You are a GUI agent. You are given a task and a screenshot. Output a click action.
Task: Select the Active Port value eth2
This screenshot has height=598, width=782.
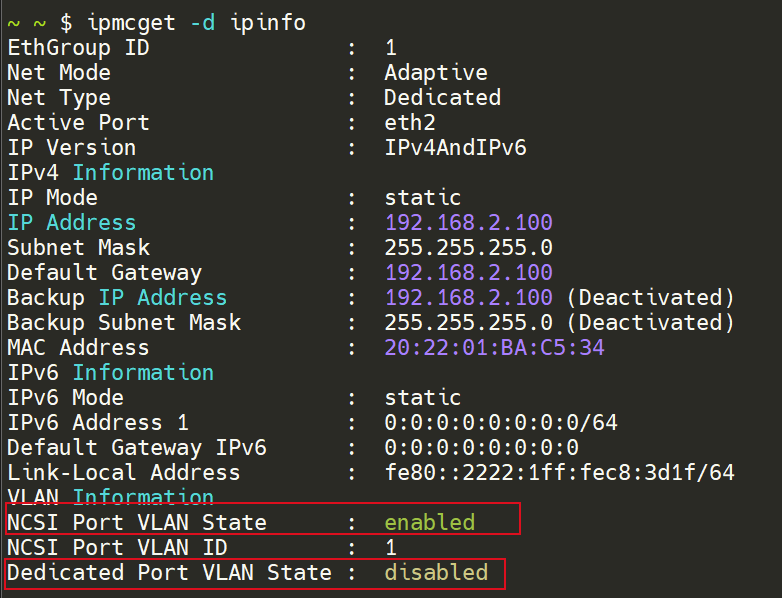[409, 122]
